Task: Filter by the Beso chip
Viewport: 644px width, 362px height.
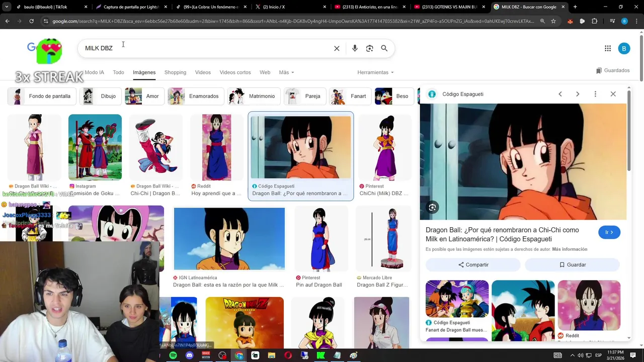Action: click(x=394, y=96)
